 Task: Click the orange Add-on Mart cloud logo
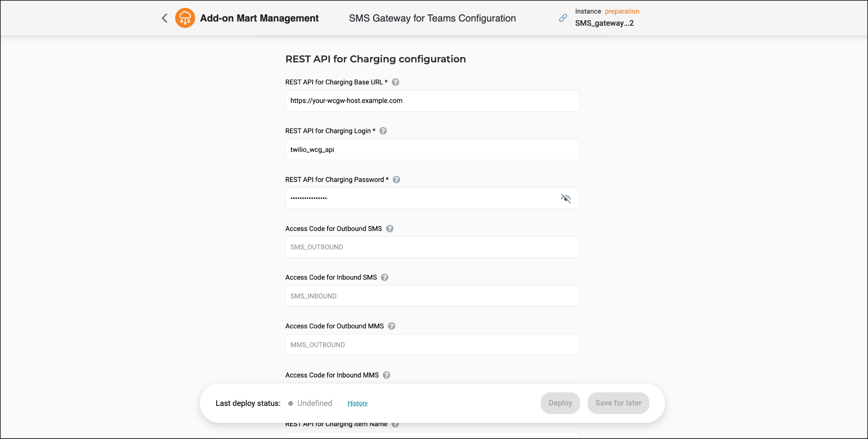click(x=185, y=18)
